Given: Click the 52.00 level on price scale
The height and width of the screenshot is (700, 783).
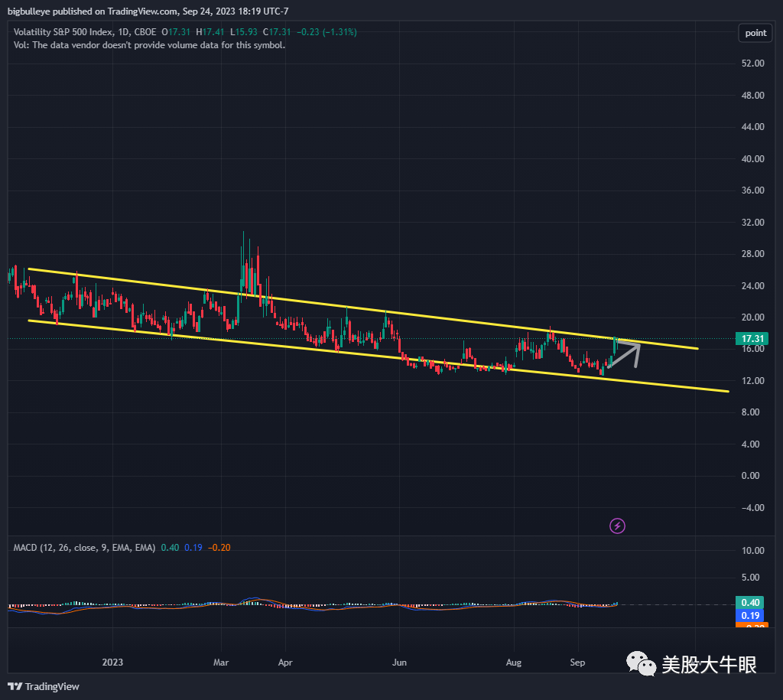Looking at the screenshot, I should [753, 63].
